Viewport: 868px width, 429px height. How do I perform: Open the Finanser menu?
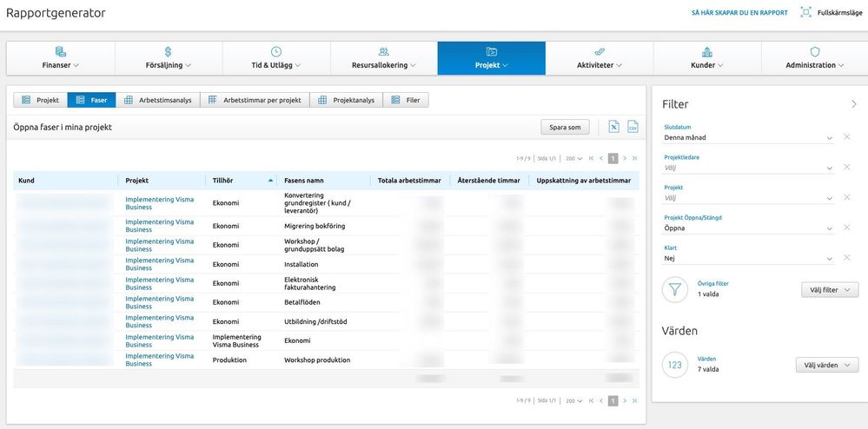(x=61, y=58)
